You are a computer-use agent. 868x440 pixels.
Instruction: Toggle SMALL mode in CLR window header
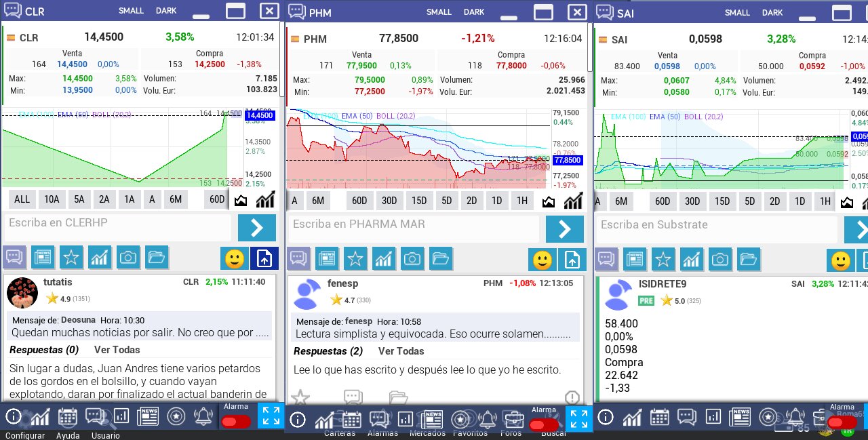pyautogui.click(x=132, y=11)
